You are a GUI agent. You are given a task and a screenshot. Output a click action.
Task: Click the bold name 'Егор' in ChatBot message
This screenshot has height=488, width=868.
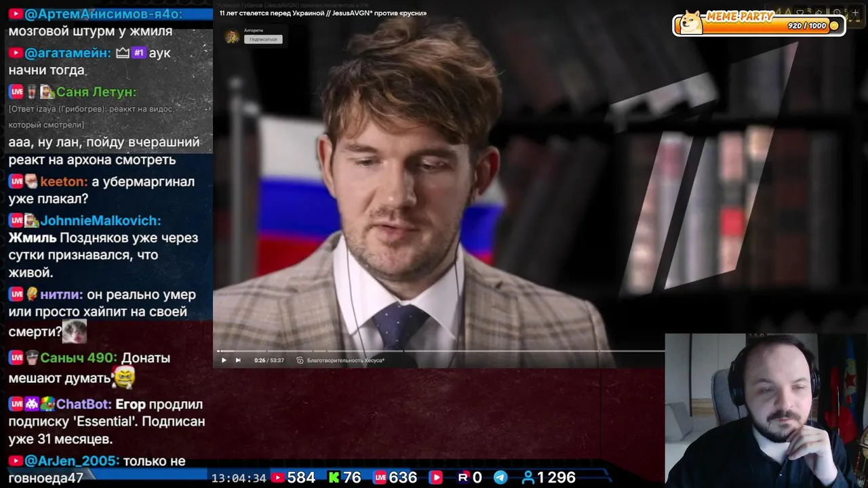click(131, 404)
